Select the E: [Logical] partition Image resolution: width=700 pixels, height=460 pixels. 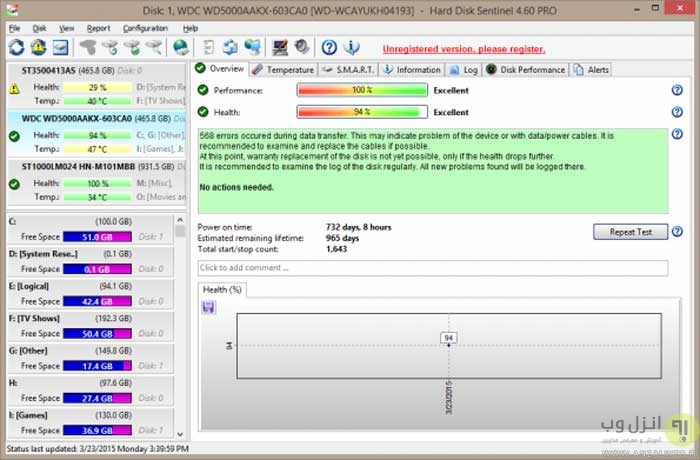click(91, 293)
